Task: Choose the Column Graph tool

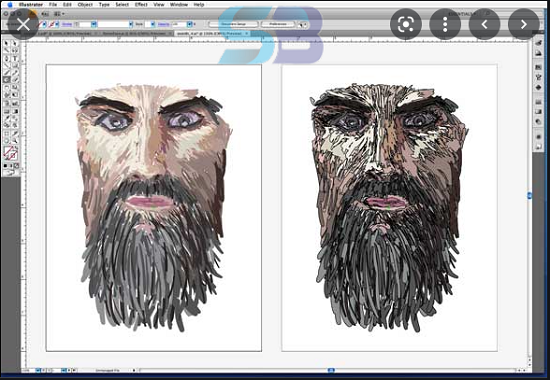Action: click(15, 103)
